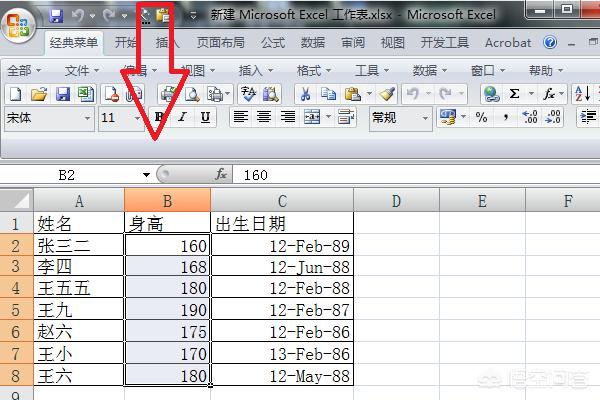
Task: Switch to the 页面布局 tab
Action: pyautogui.click(x=221, y=43)
